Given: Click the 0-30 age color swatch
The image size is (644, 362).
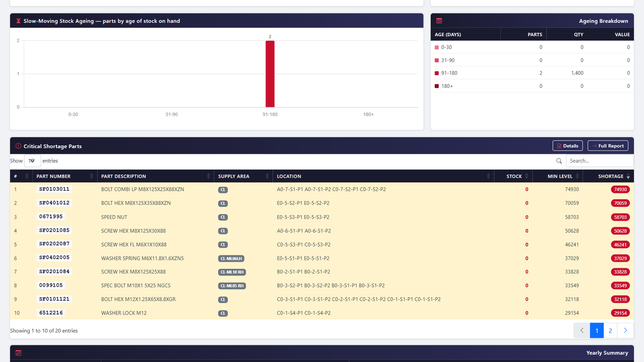Looking at the screenshot, I should (x=437, y=47).
